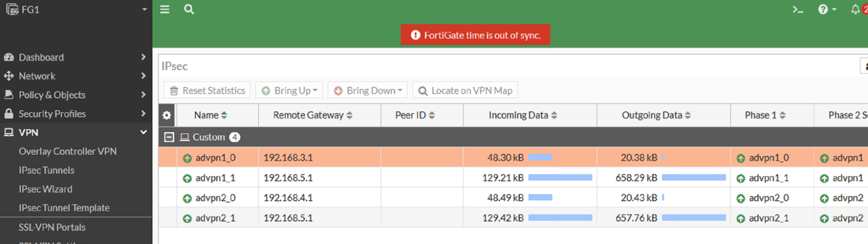Click FortiGate time is out of sync banner
868x244 pixels.
click(x=476, y=35)
